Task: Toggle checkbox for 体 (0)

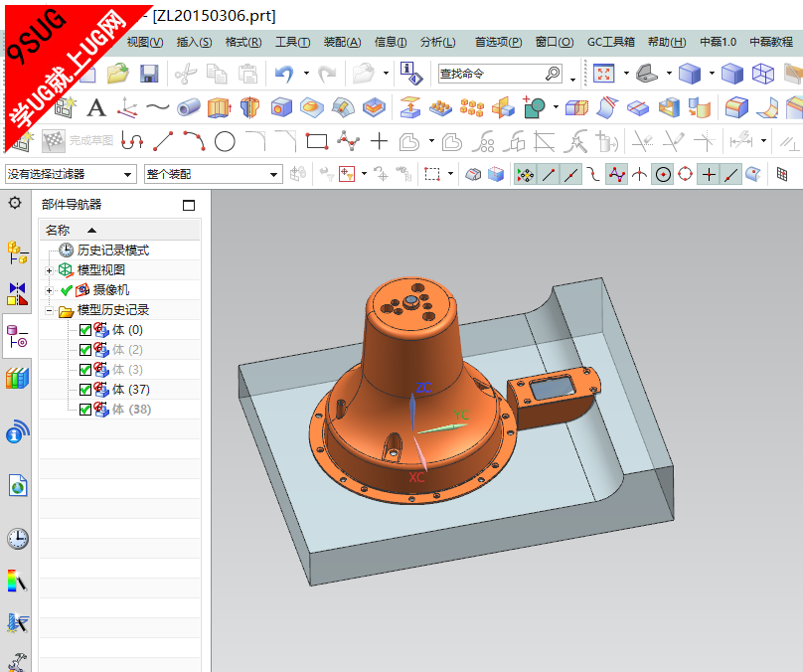Action: [x=85, y=330]
